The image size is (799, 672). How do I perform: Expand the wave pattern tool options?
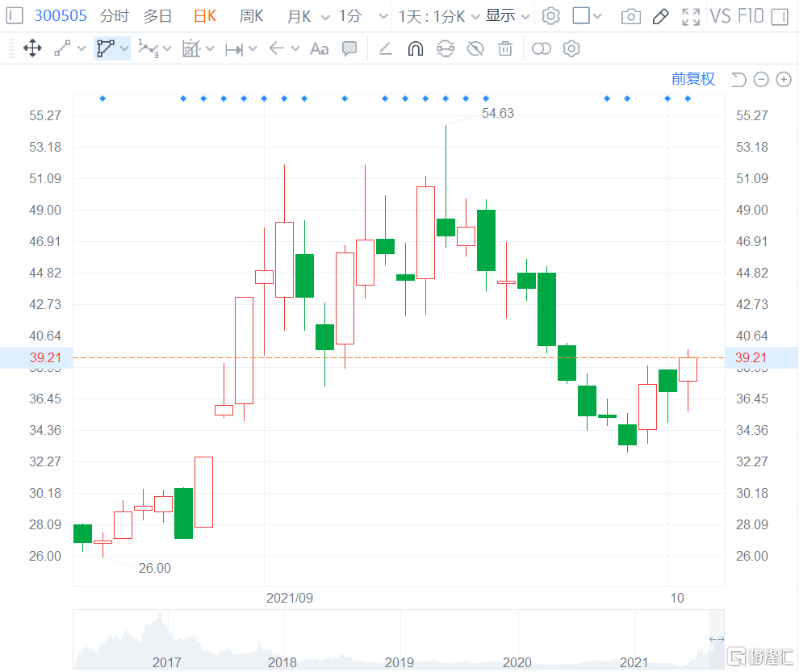(x=167, y=49)
